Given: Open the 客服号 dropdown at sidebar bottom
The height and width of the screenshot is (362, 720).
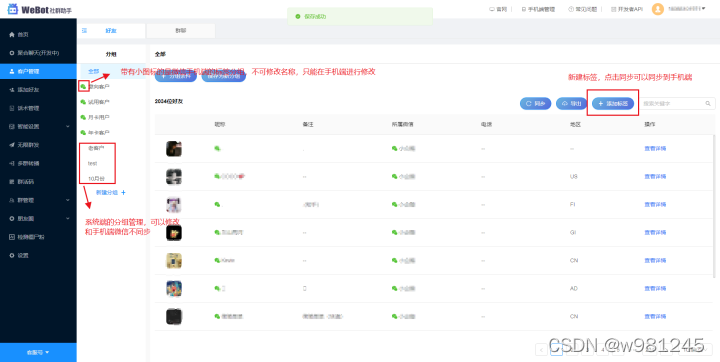Looking at the screenshot, I should coord(38,352).
